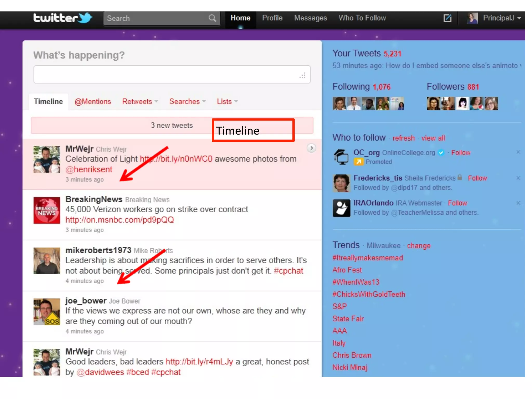The height and width of the screenshot is (399, 532).
Task: Click joe_bower profile picture
Action: coord(47,312)
